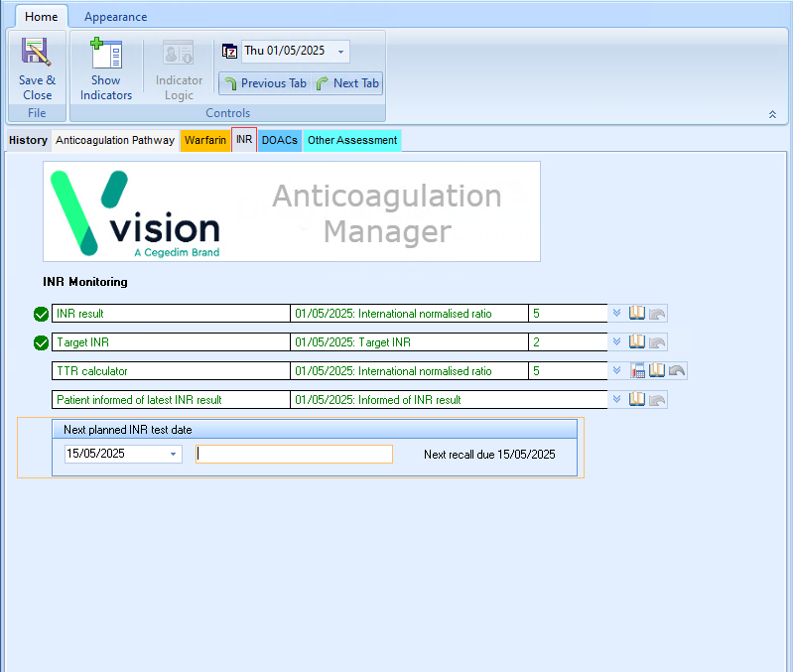Open the Other Assessment tab
793x672 pixels.
click(352, 140)
